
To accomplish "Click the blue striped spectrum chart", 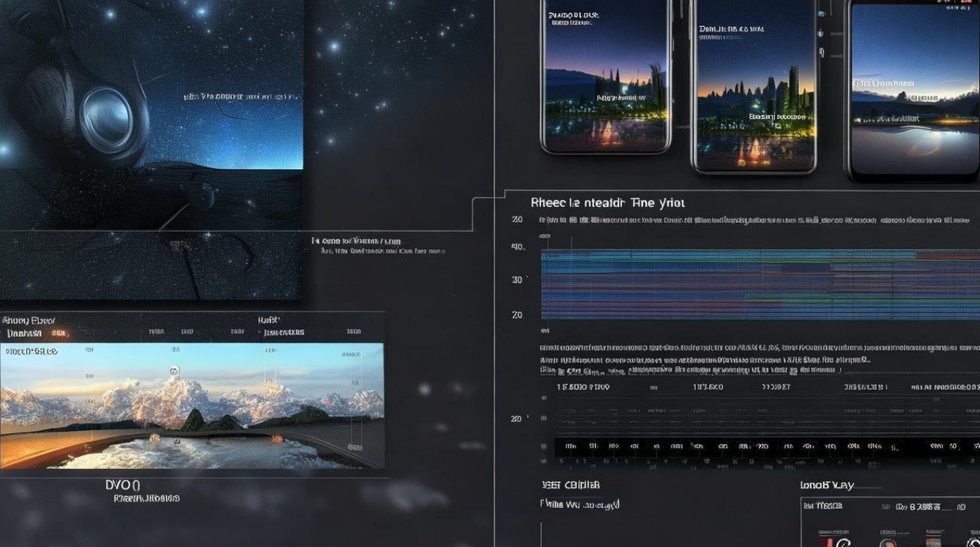I will click(760, 286).
